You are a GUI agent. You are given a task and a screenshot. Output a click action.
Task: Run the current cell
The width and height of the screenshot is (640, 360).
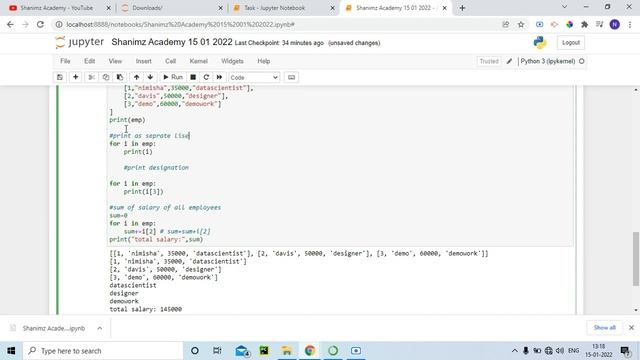point(173,77)
